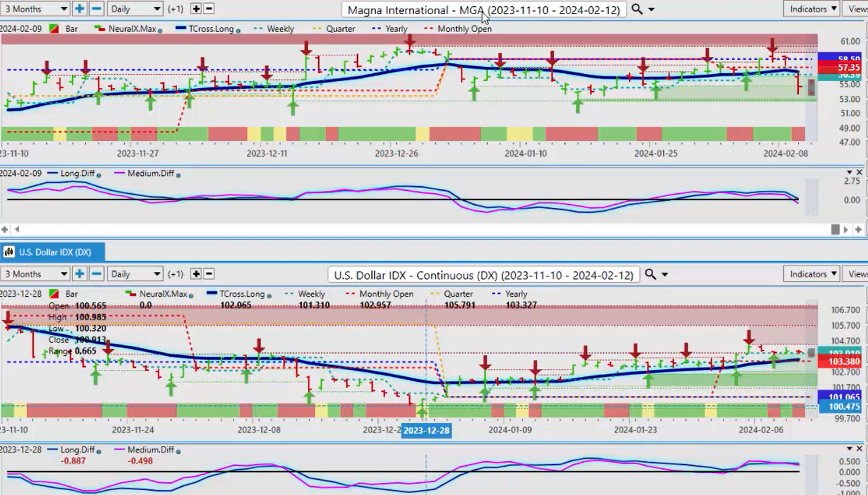Screen dimensions: 868x495
Task: Click the TCross.Long legend on the DX chart
Action: click(x=239, y=294)
